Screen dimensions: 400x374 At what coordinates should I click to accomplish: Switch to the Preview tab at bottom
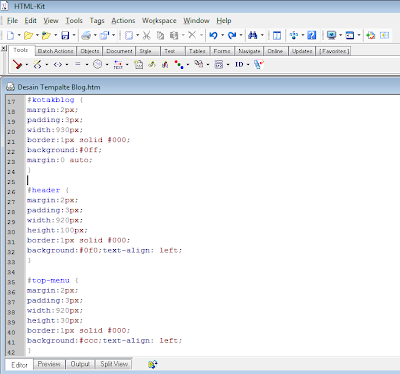tap(49, 364)
